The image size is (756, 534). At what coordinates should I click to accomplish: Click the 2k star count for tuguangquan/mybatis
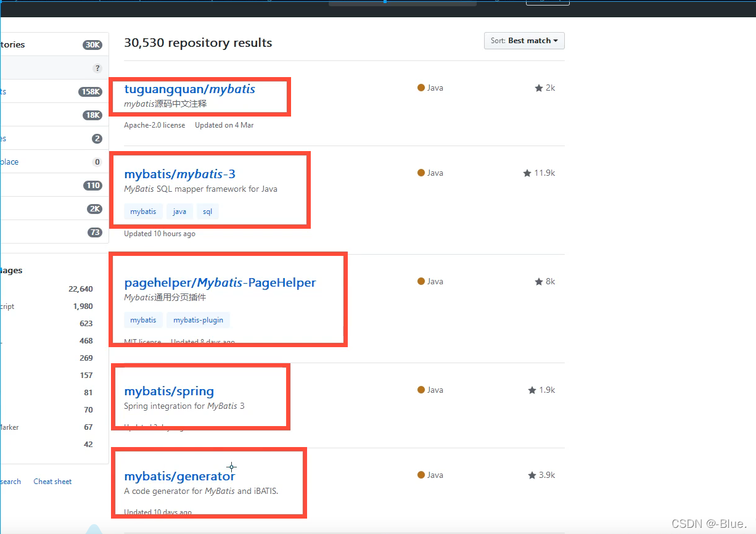click(x=545, y=88)
